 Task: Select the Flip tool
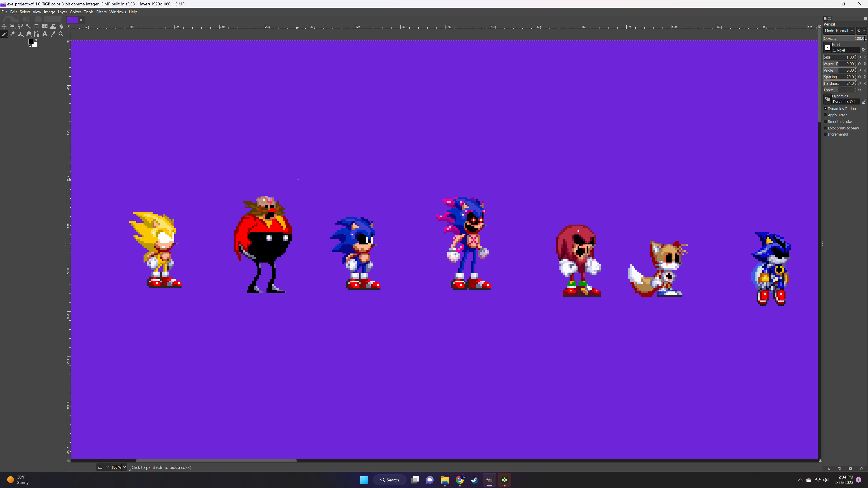[x=45, y=26]
